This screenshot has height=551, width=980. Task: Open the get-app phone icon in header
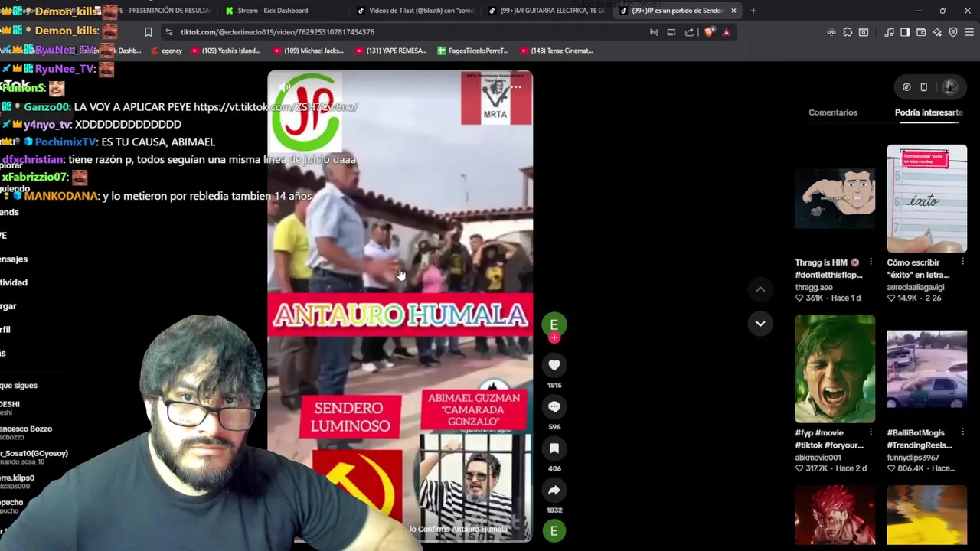[x=924, y=87]
